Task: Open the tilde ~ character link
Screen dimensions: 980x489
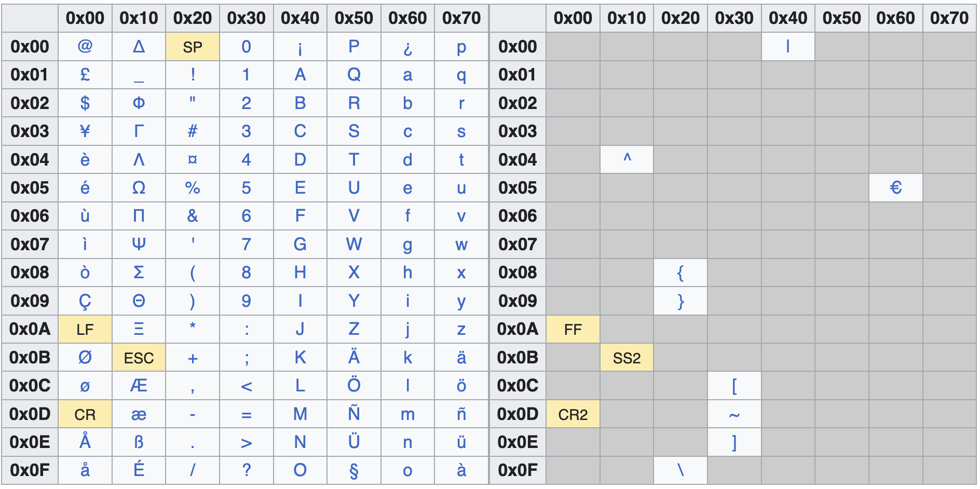Action: (734, 414)
